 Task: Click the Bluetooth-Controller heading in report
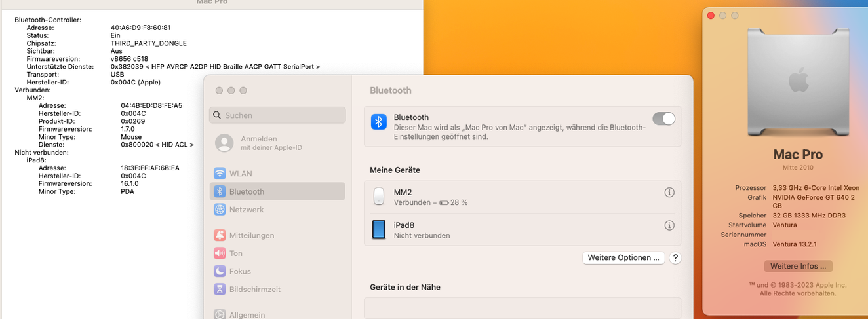click(48, 20)
